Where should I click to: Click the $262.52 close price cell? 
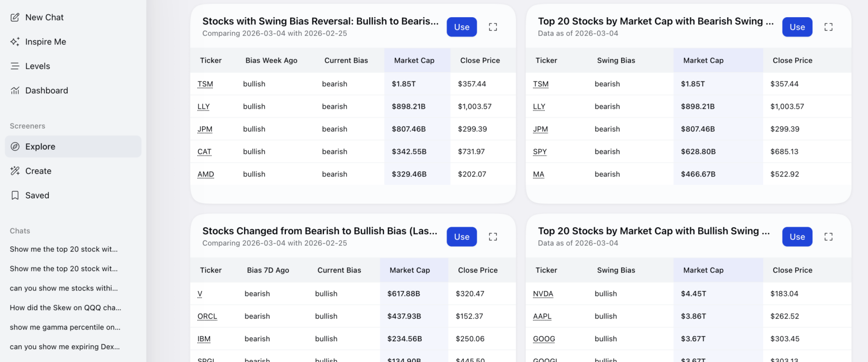807,316
